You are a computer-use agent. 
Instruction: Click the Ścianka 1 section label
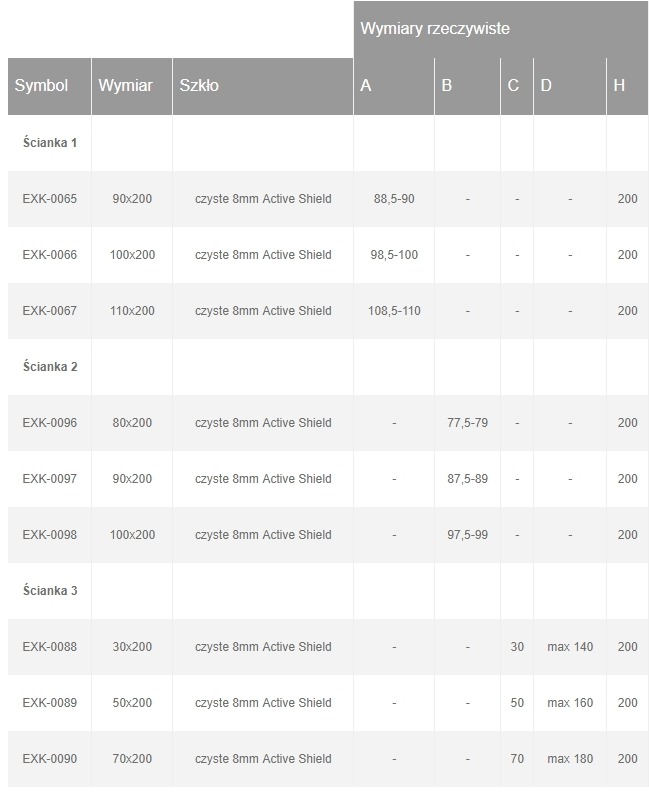click(50, 143)
